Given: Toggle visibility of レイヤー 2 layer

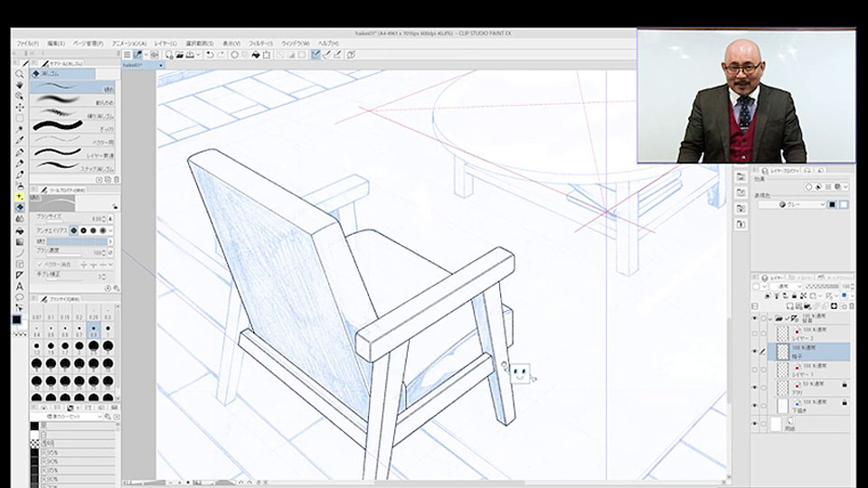Looking at the screenshot, I should 754,333.
